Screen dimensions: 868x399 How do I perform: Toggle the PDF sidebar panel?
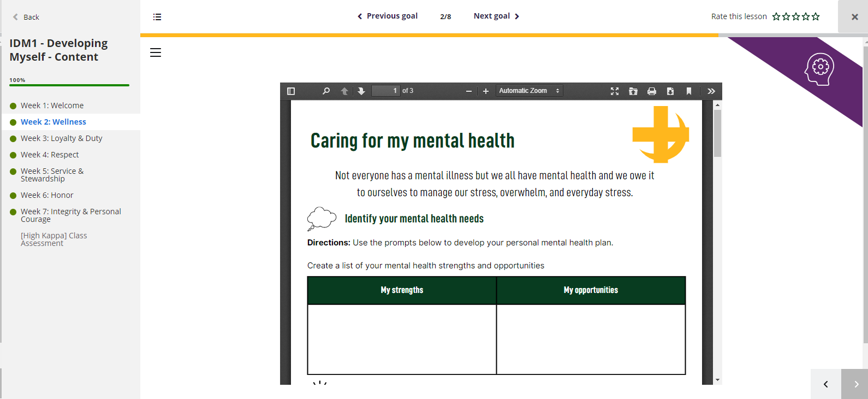(x=291, y=91)
